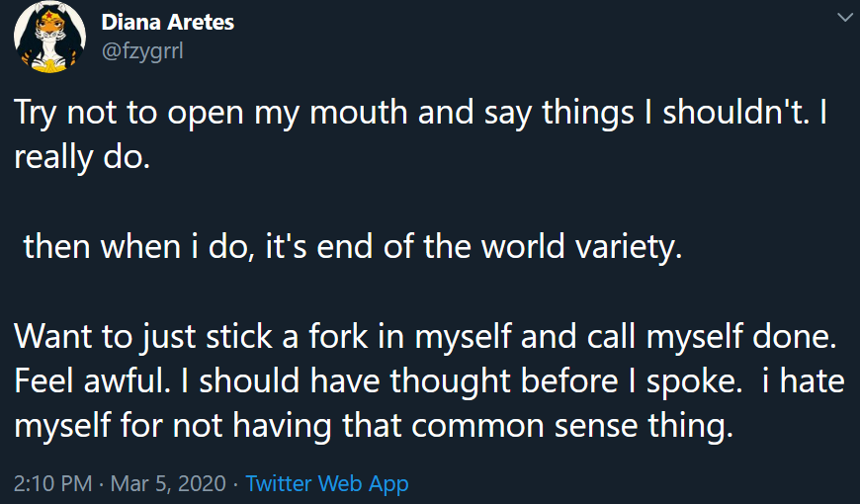Click the line starting "Try not to open"
860x504 pixels.
coord(420,113)
